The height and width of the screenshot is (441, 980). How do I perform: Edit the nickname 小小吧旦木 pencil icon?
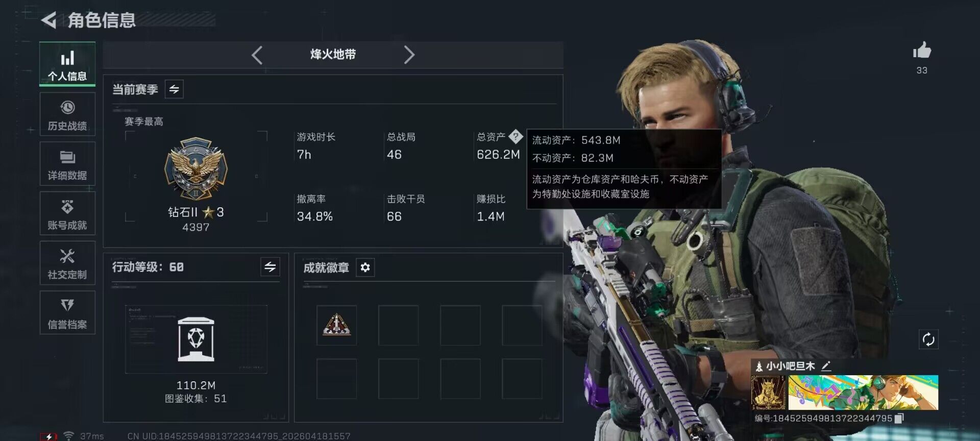[826, 365]
